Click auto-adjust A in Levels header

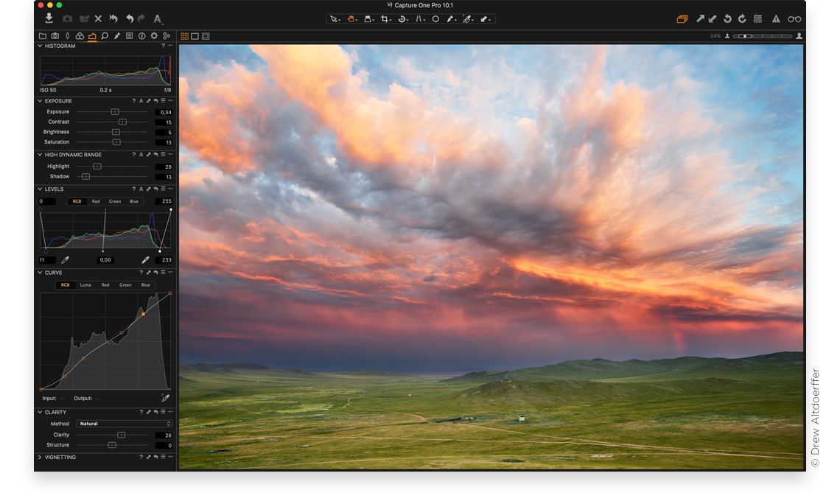[141, 189]
